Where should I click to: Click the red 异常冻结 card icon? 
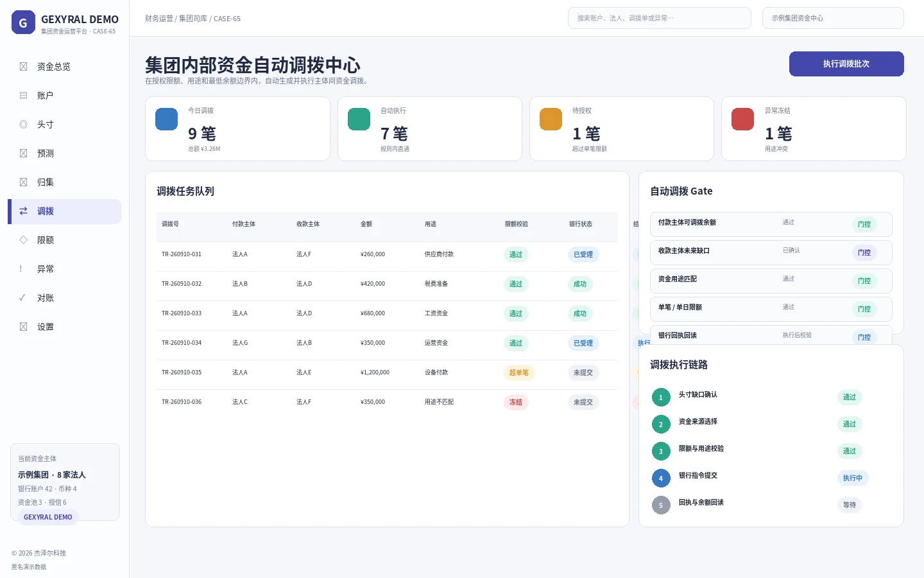pos(743,119)
